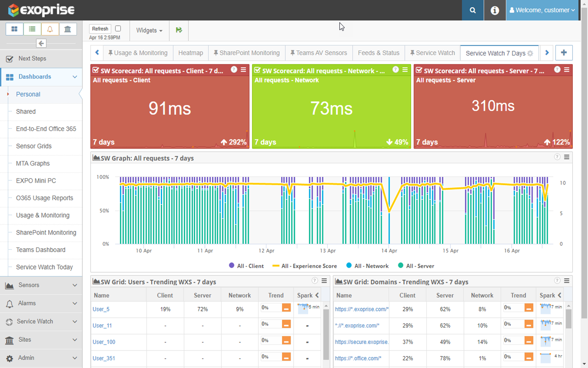The image size is (588, 368).
Task: Hide the All - Server legend series
Action: 416,266
